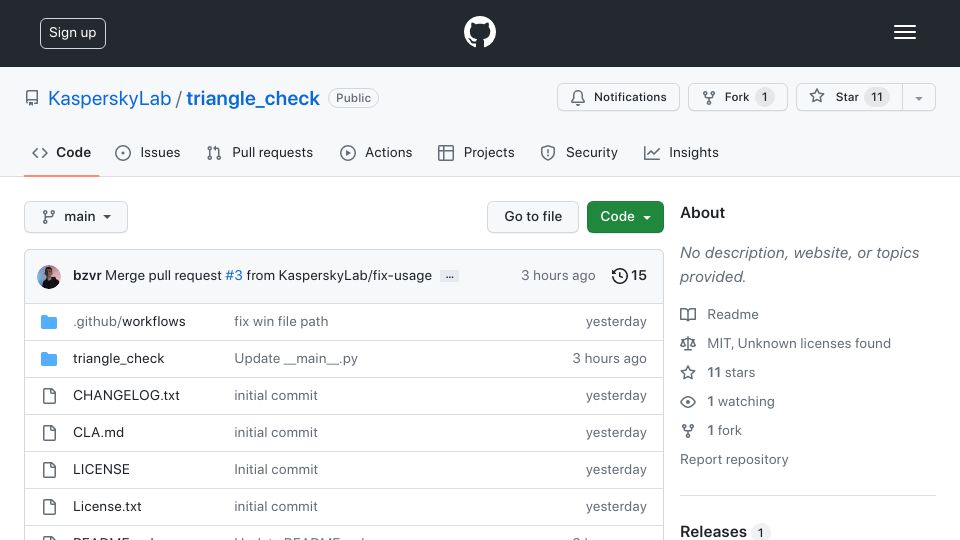Click the 'Public' repository badge
The width and height of the screenshot is (960, 540).
tap(353, 98)
